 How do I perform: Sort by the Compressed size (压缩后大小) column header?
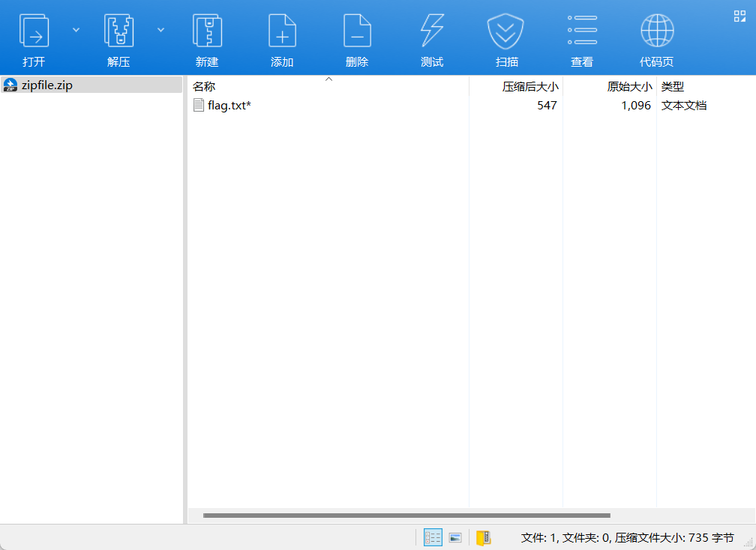pos(529,86)
